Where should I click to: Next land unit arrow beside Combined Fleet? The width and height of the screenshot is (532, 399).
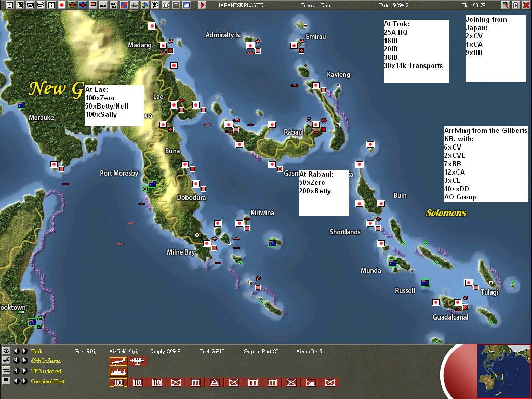click(x=24, y=381)
